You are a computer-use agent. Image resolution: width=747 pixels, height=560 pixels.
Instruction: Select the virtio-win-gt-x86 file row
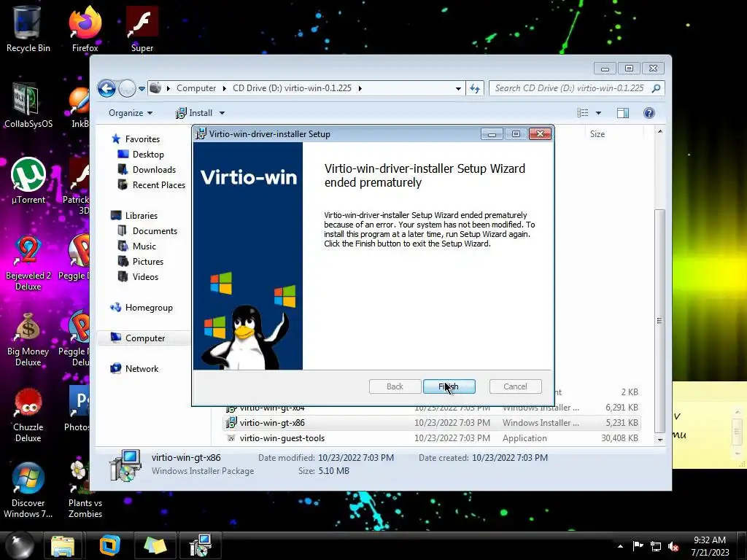click(x=432, y=423)
